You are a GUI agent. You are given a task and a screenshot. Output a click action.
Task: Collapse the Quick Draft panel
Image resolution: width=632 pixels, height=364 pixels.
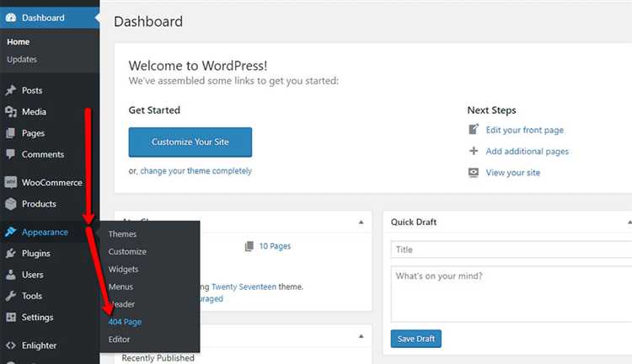point(628,222)
